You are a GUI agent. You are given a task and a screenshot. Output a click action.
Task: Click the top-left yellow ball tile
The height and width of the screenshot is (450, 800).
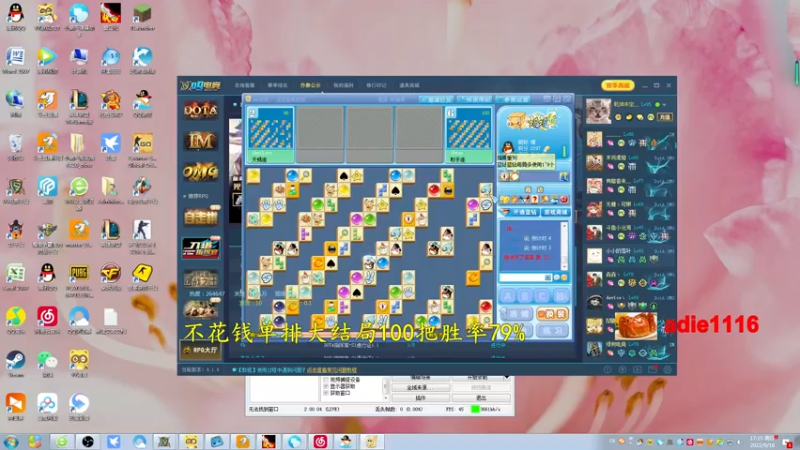click(x=254, y=176)
